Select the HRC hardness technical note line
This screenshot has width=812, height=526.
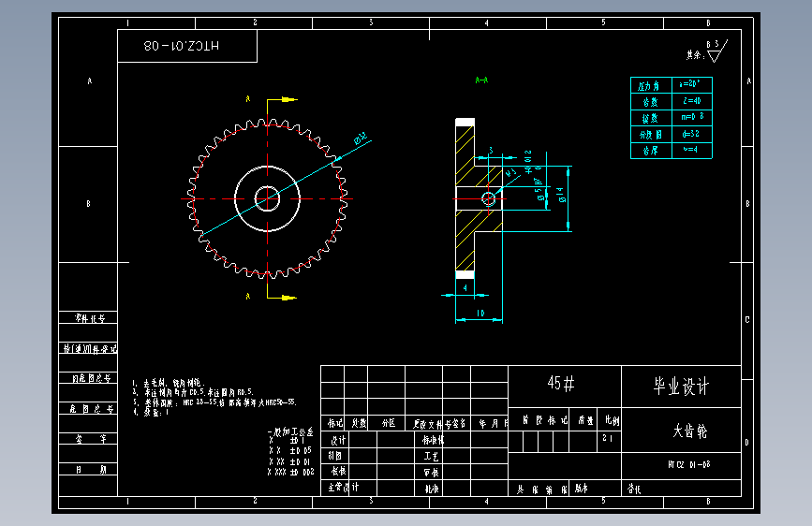coord(214,402)
